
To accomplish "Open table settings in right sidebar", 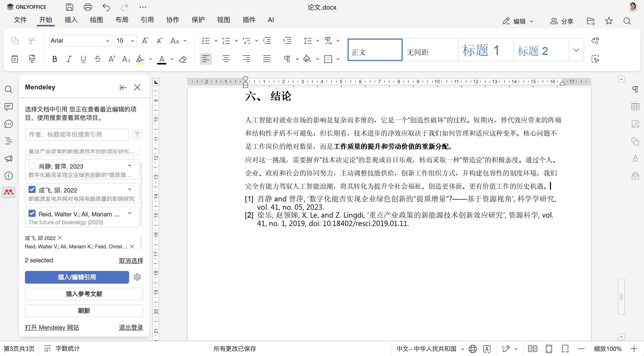I will (635, 107).
